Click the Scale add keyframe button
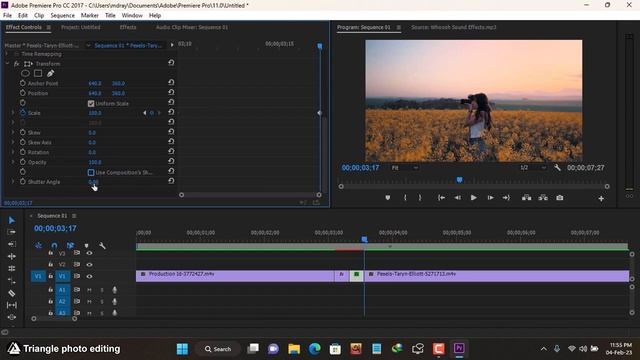The height and width of the screenshot is (360, 640). (152, 113)
